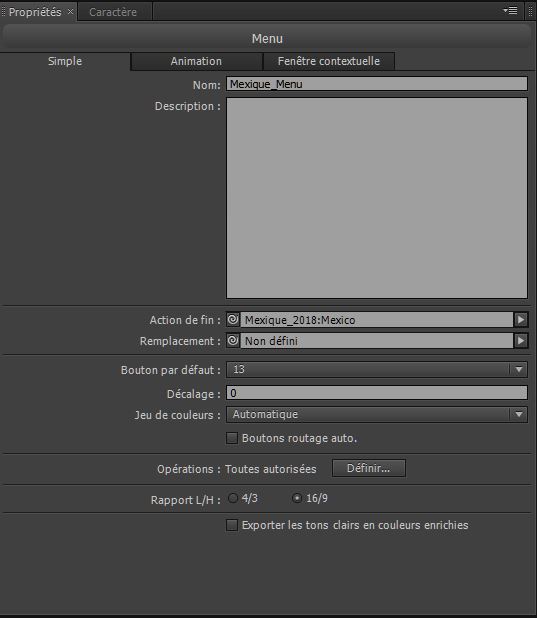Click the Action de fin pick whip icon
537x618 pixels.
[233, 319]
